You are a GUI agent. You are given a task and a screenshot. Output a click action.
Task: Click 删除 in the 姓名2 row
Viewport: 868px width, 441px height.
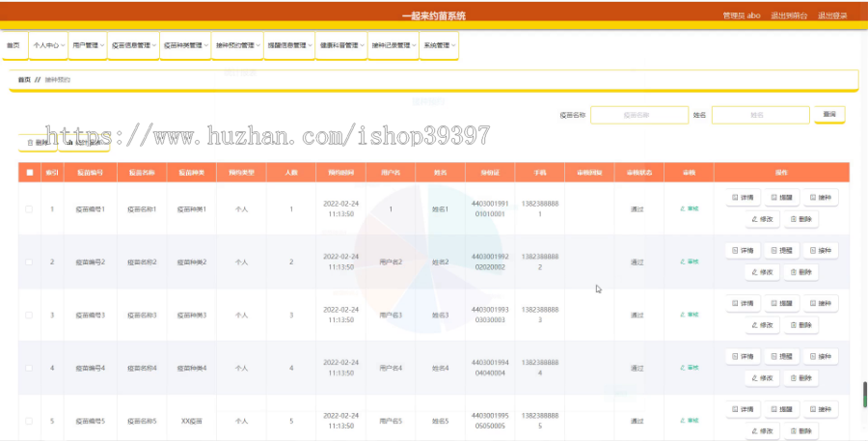[x=801, y=272]
